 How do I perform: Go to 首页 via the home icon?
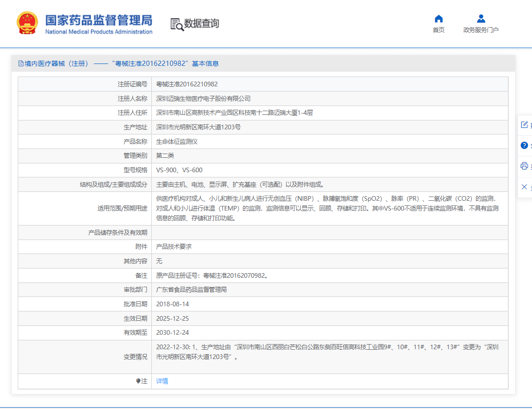pyautogui.click(x=439, y=18)
